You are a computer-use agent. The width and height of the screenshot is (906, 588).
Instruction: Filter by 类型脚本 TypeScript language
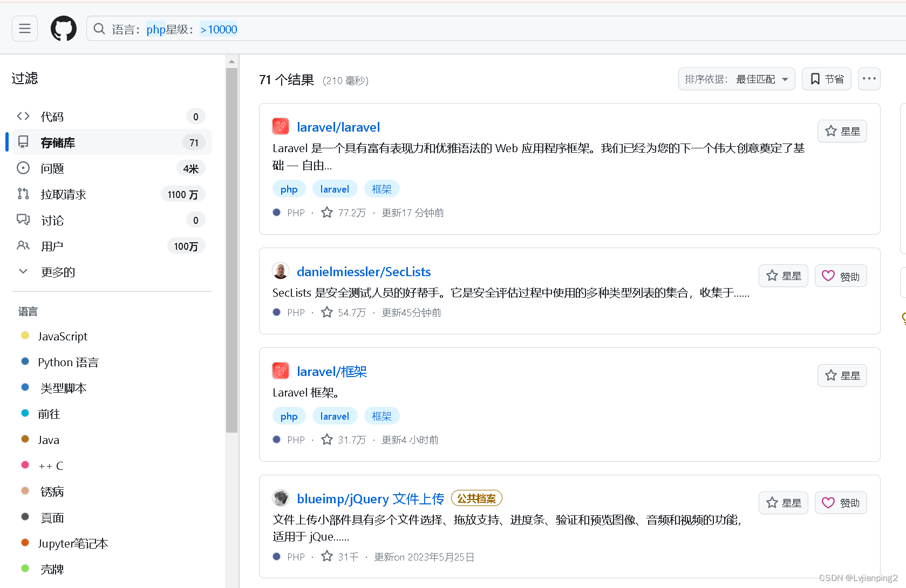[63, 388]
